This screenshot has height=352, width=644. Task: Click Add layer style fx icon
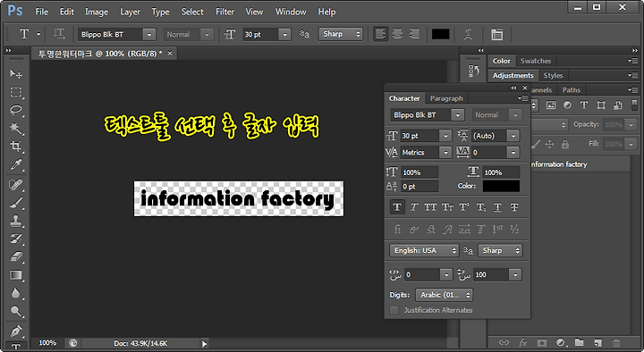coord(523,342)
